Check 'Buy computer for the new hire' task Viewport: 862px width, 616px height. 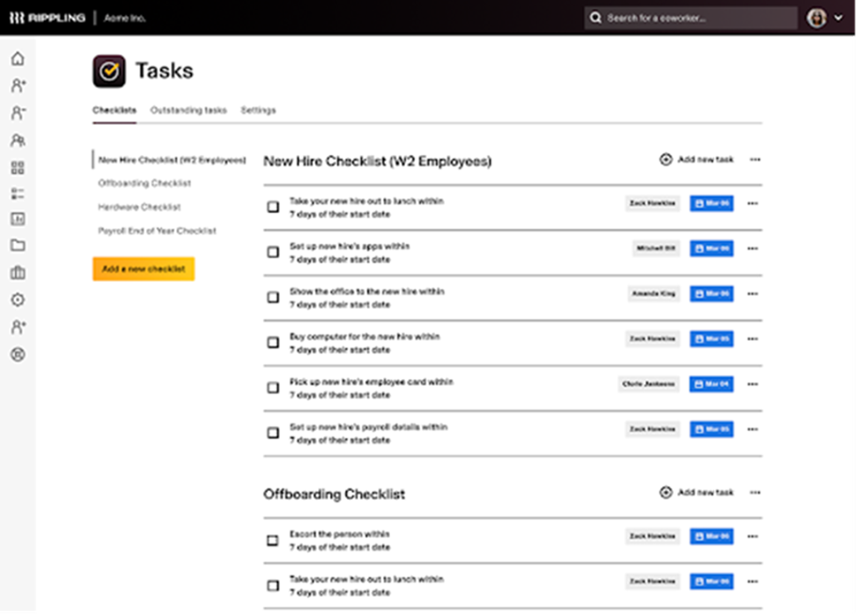pyautogui.click(x=273, y=341)
